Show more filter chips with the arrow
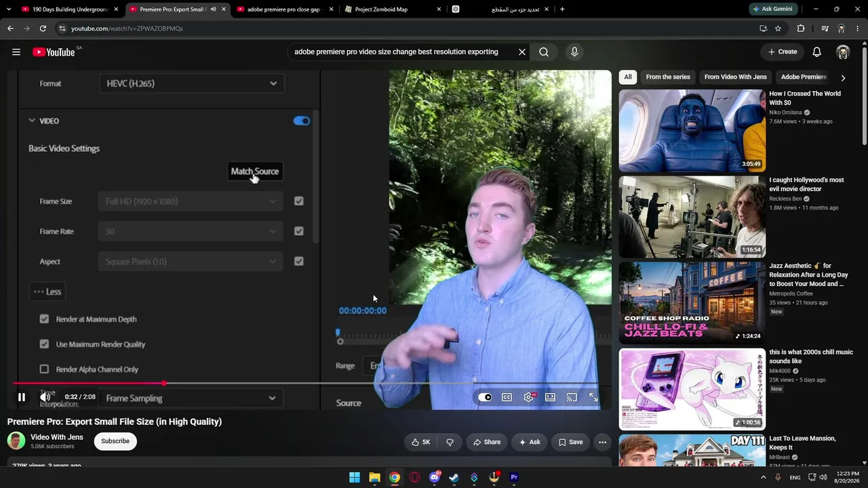 (x=843, y=77)
